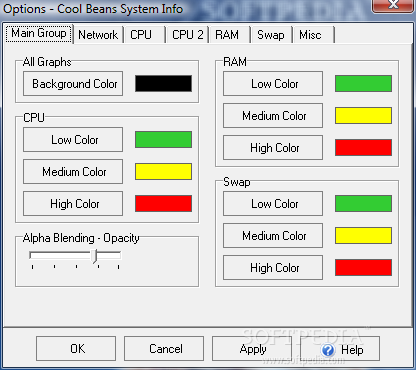The width and height of the screenshot is (416, 370).
Task: Close the Options window with X
Action: (x=393, y=5)
